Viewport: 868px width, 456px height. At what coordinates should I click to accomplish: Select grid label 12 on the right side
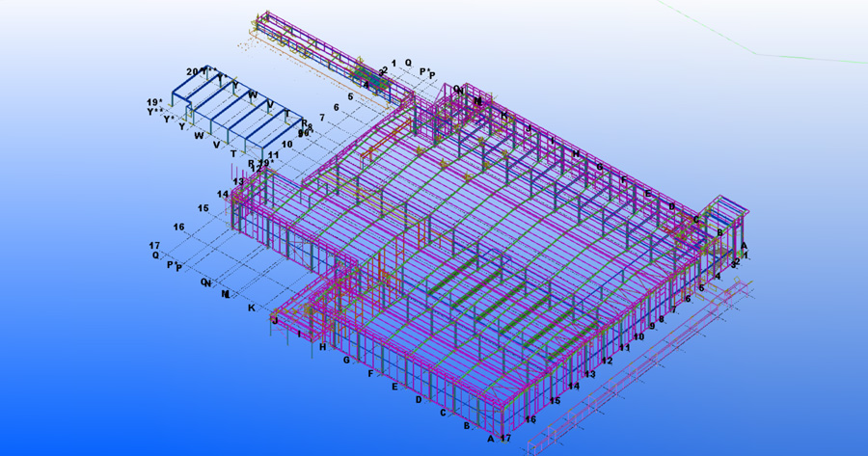tap(607, 362)
